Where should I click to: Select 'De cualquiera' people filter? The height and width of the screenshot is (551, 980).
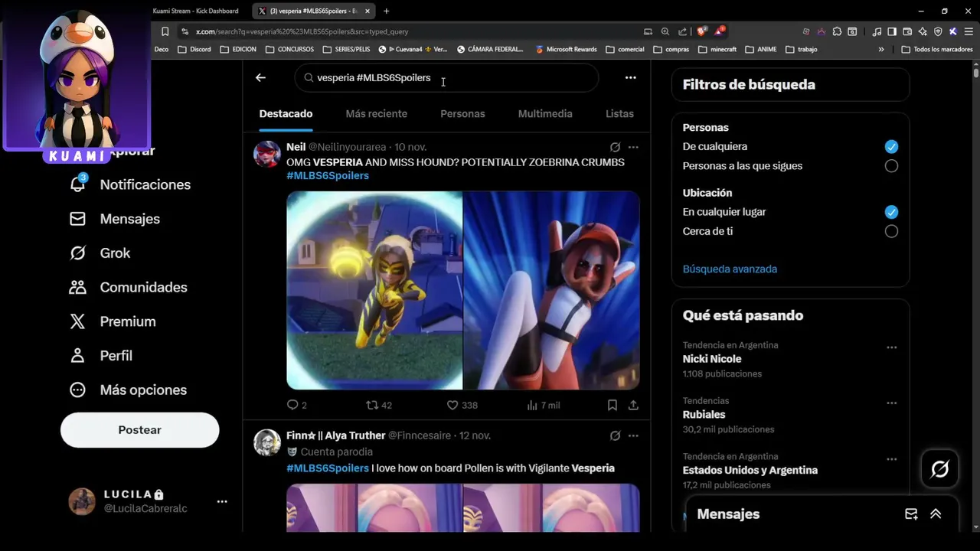891,146
